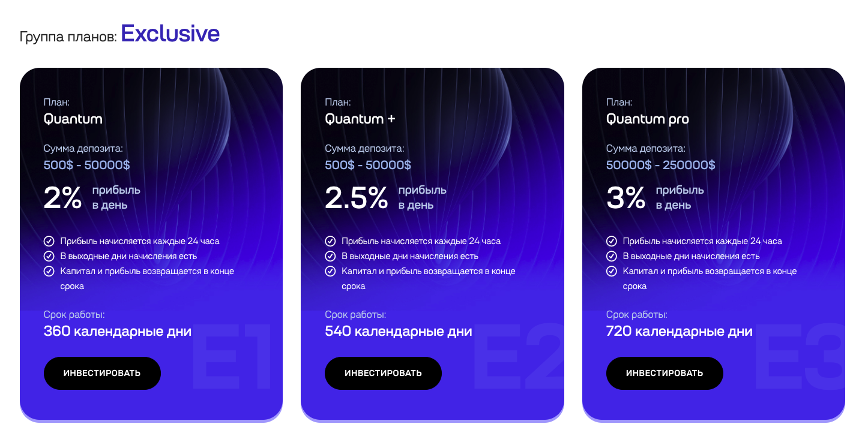The height and width of the screenshot is (448, 868).
Task: Click Quantum card's 24-hour profit checkmark icon
Action: coord(49,241)
